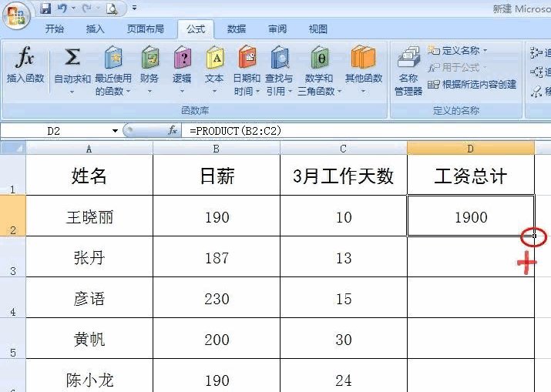Image resolution: width=551 pixels, height=392 pixels.
Task: Click 根据所选内容创建 button
Action: pos(472,85)
